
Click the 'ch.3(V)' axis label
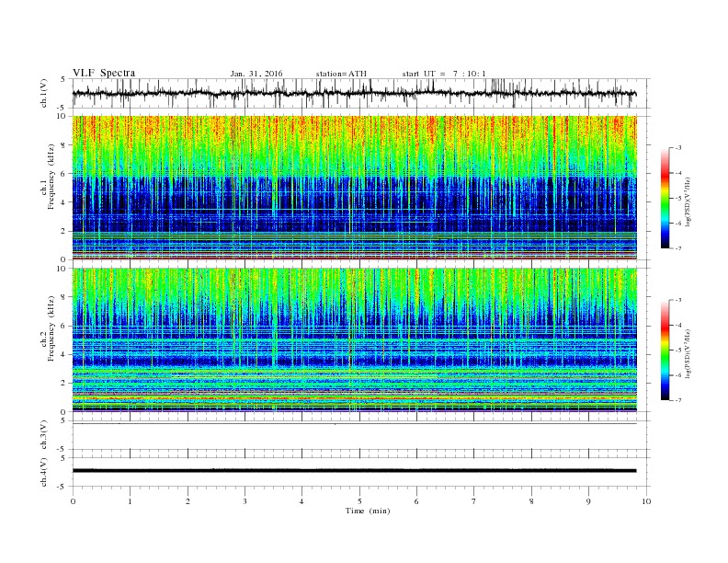click(x=44, y=435)
